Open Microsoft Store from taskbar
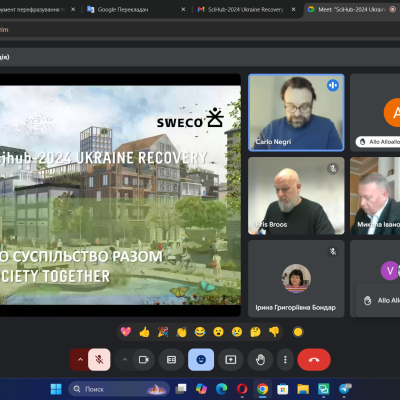The image size is (400, 400). [283, 389]
